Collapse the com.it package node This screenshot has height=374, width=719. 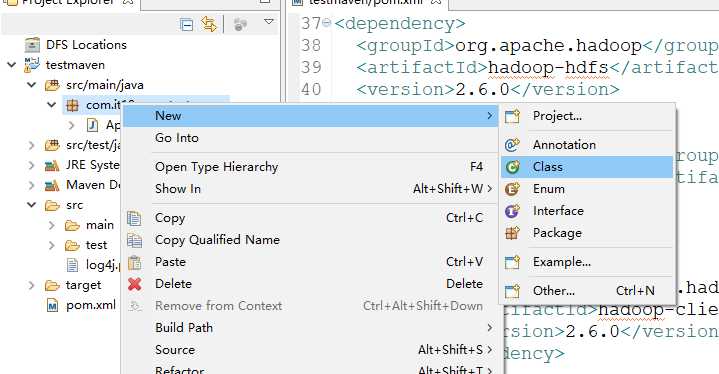51,105
